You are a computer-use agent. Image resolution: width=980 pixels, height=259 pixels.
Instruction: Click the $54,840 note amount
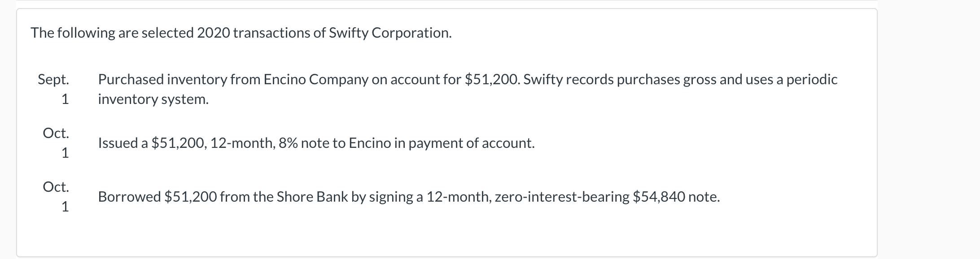[659, 197]
